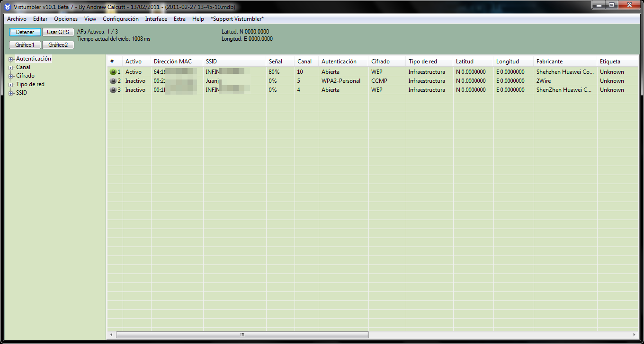
Task: Sort list by Dirección MAC column header
Action: (173, 62)
